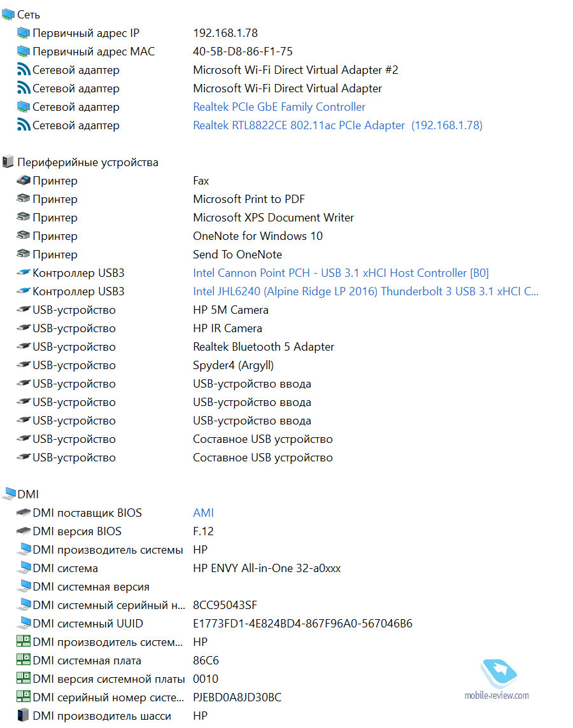Click the icon beside Первичный адрес IP
The height and width of the screenshot is (728, 573).
point(23,33)
